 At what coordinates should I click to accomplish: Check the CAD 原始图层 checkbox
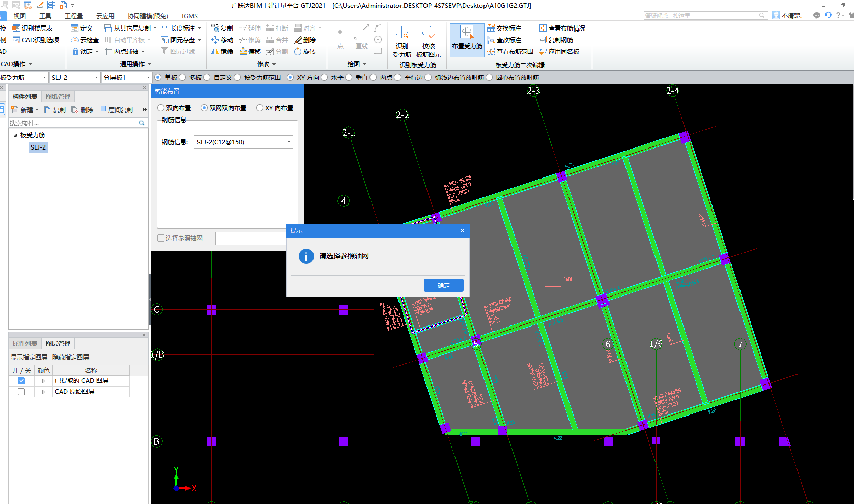pyautogui.click(x=21, y=392)
